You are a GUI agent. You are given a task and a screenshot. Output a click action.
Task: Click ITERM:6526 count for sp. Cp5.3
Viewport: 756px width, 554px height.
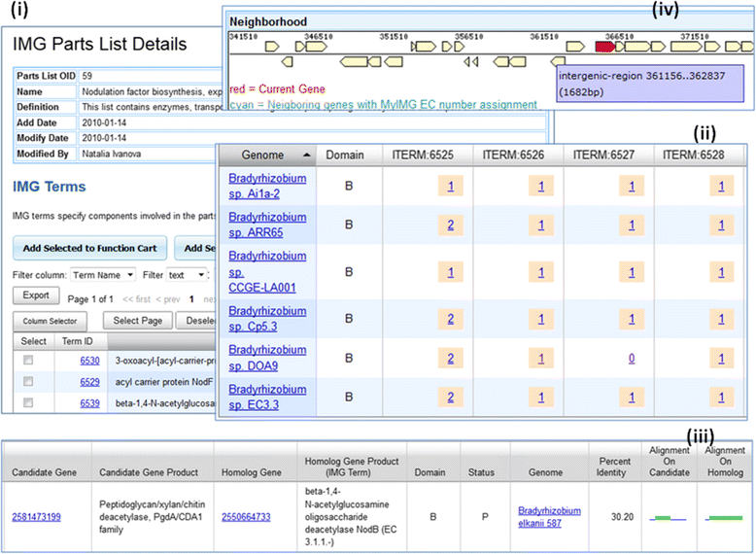click(541, 319)
